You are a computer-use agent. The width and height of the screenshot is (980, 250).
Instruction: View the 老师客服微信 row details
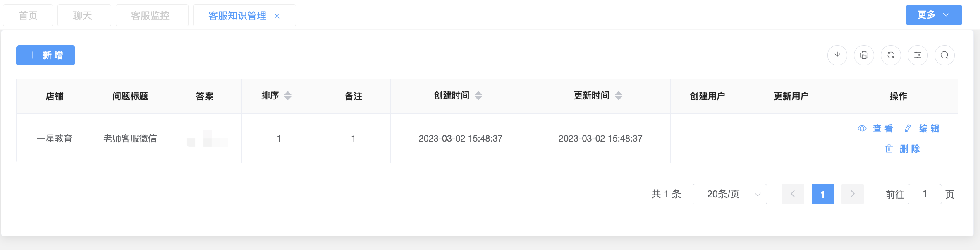coord(875,128)
